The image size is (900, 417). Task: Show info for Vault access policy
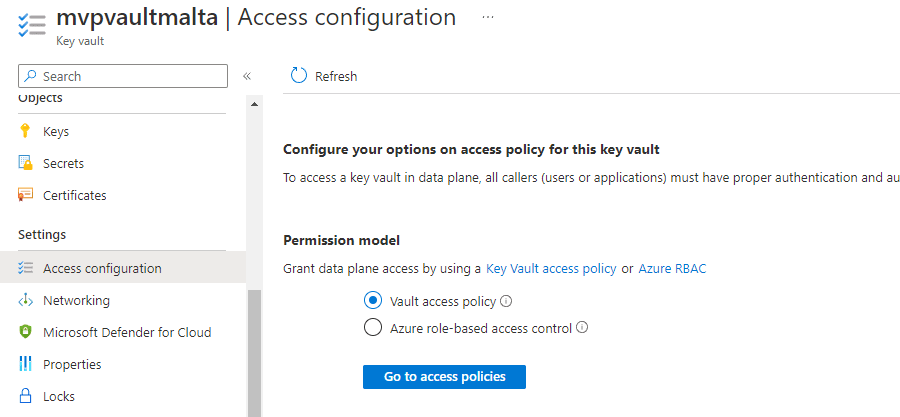(x=506, y=300)
